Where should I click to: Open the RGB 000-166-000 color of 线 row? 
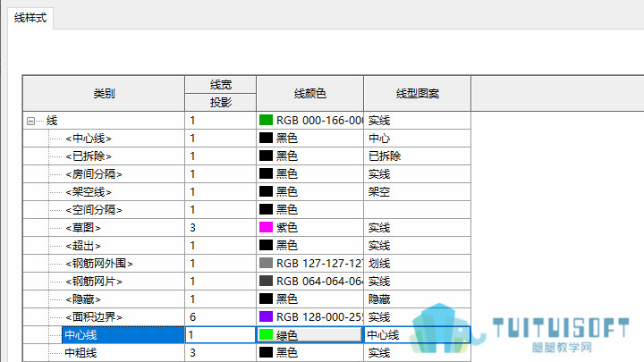point(310,121)
